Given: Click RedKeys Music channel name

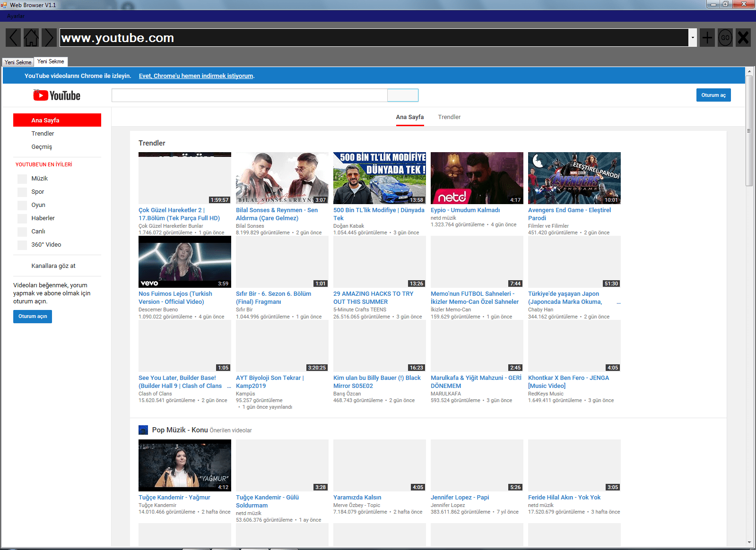Looking at the screenshot, I should (546, 394).
